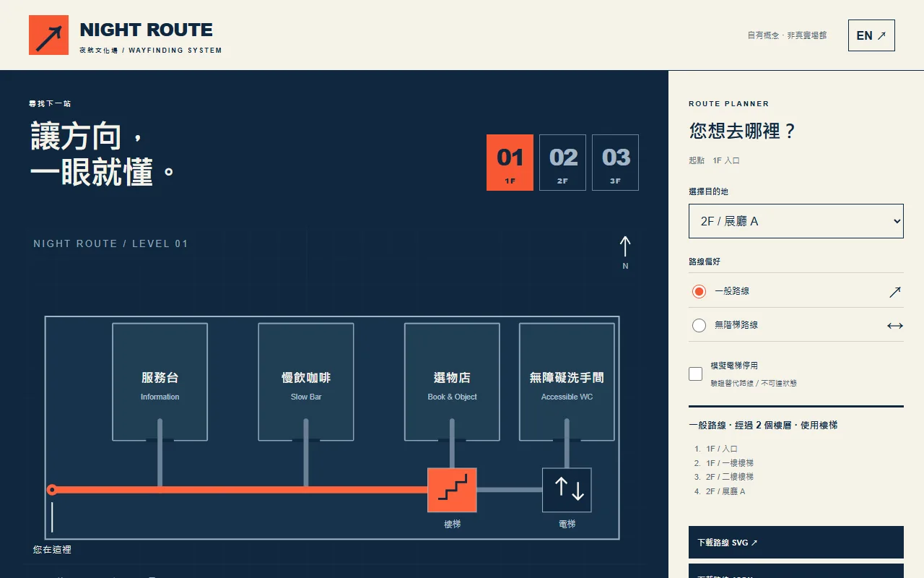The width and height of the screenshot is (924, 578).
Task: Click the 'NIGHT ROUTE / LEVEL 01' map label
Action: 110,243
